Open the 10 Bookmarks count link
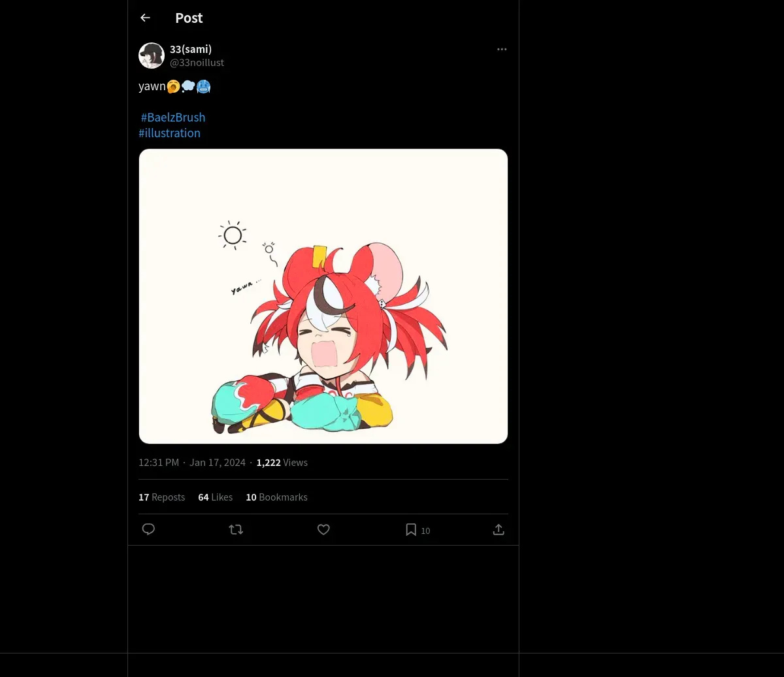The width and height of the screenshot is (784, 677). coord(276,497)
